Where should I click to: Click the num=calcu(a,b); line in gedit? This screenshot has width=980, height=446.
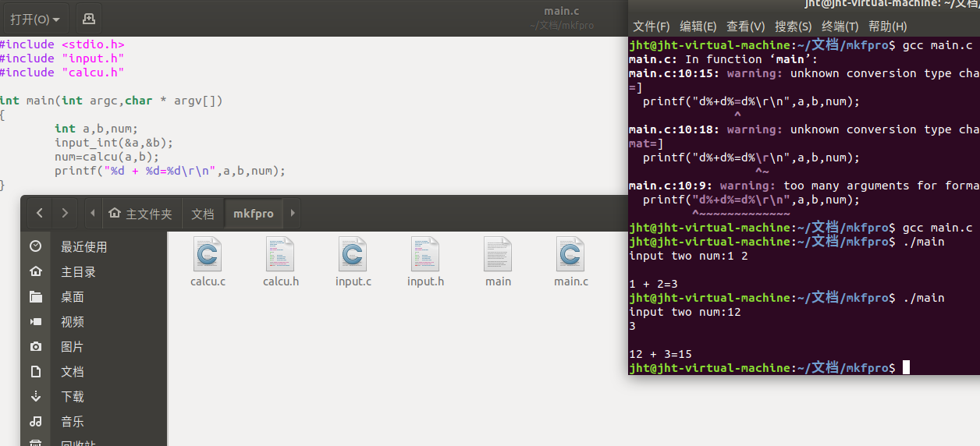tap(107, 157)
